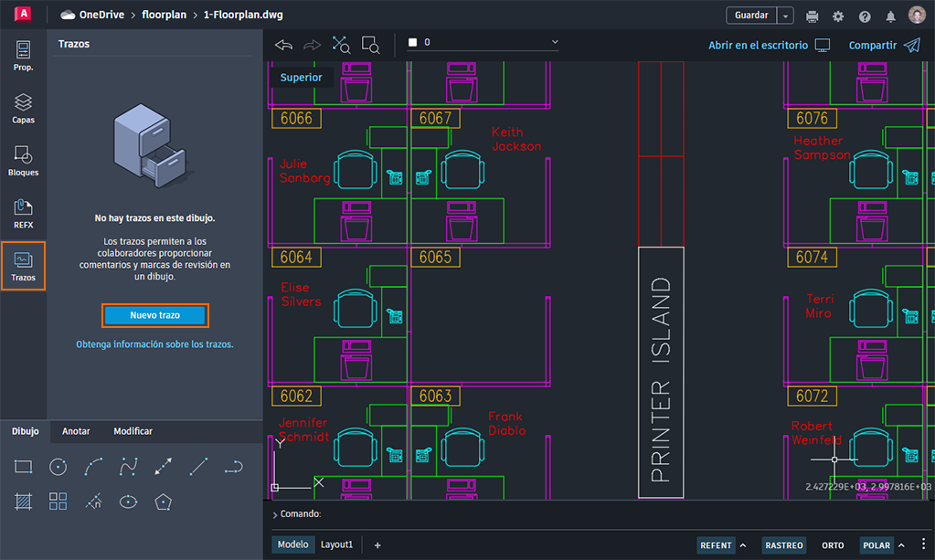Screen dimensions: 935x560
Task: Zoom window tool icon
Action: tap(370, 45)
